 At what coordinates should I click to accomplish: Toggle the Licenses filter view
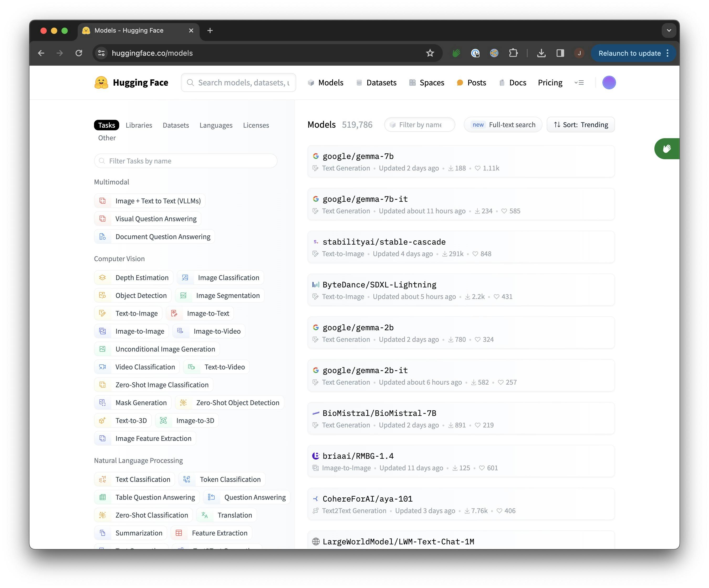pyautogui.click(x=256, y=124)
